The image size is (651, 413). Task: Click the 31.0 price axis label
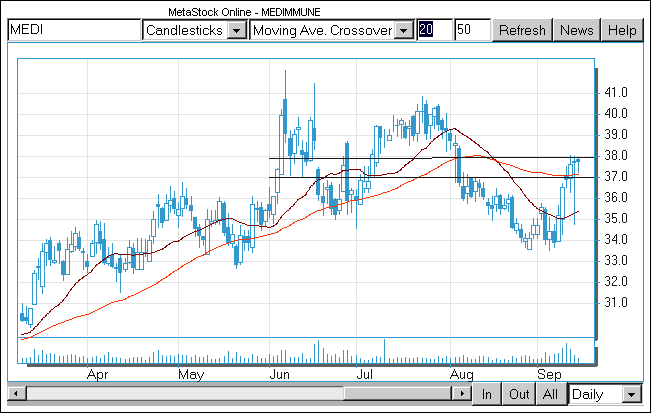(616, 303)
